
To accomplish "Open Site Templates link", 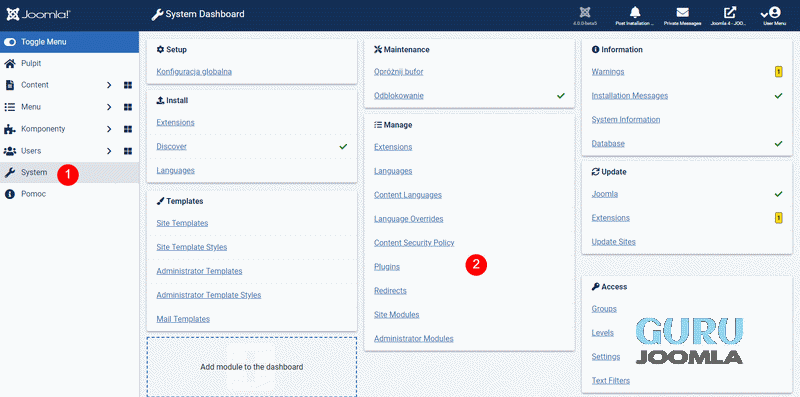I will pyautogui.click(x=182, y=223).
